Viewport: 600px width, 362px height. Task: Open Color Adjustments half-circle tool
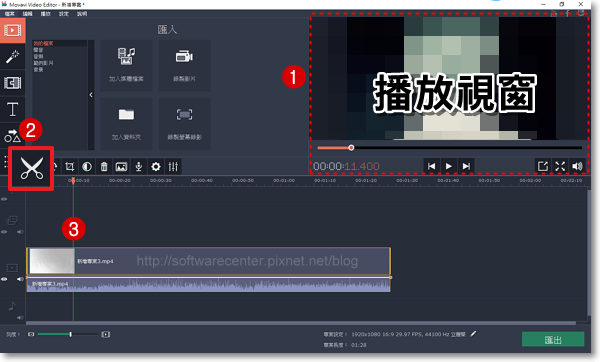[87, 166]
